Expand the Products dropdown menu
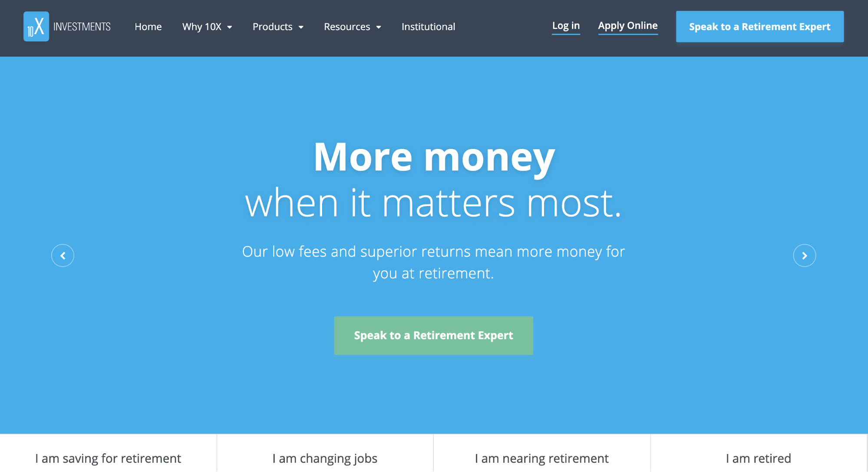 [277, 26]
